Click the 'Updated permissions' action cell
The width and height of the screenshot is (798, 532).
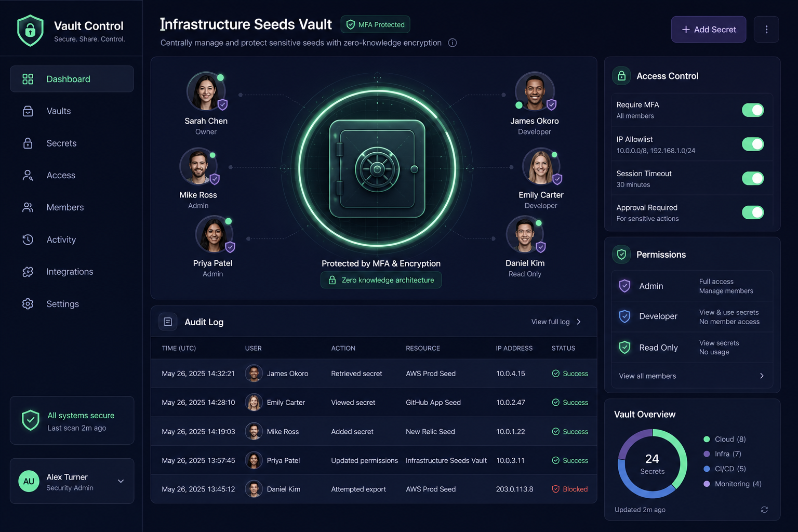tap(364, 461)
